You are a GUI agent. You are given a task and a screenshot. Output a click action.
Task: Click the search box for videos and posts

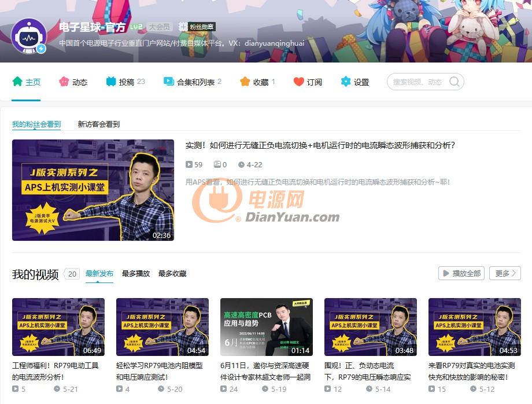(425, 82)
